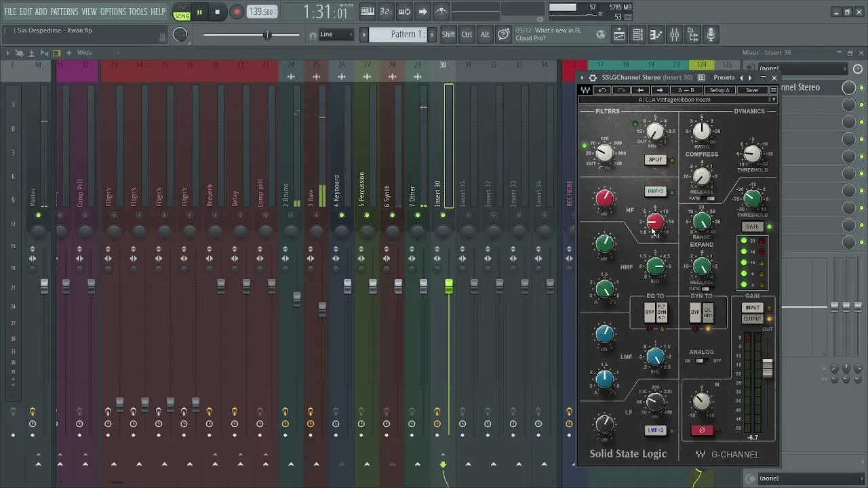Open the Line snap dropdown
The width and height of the screenshot is (868, 488).
tap(336, 35)
